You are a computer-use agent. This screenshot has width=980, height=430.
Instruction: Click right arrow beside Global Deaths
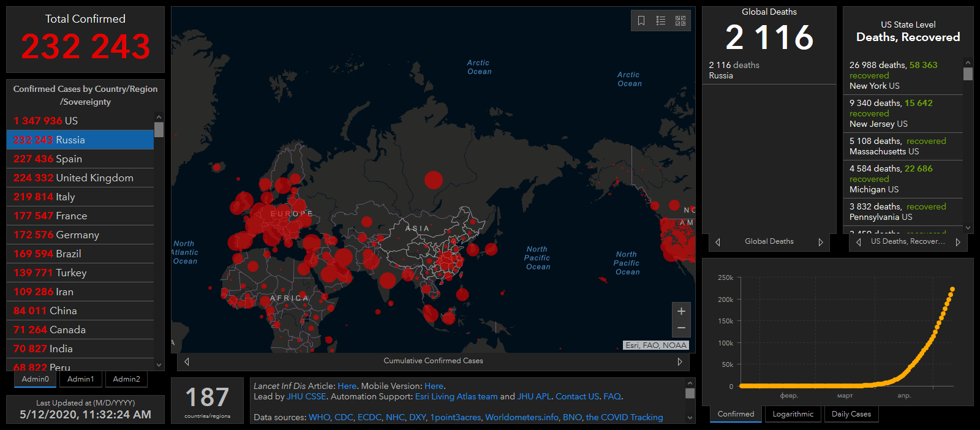pyautogui.click(x=821, y=242)
